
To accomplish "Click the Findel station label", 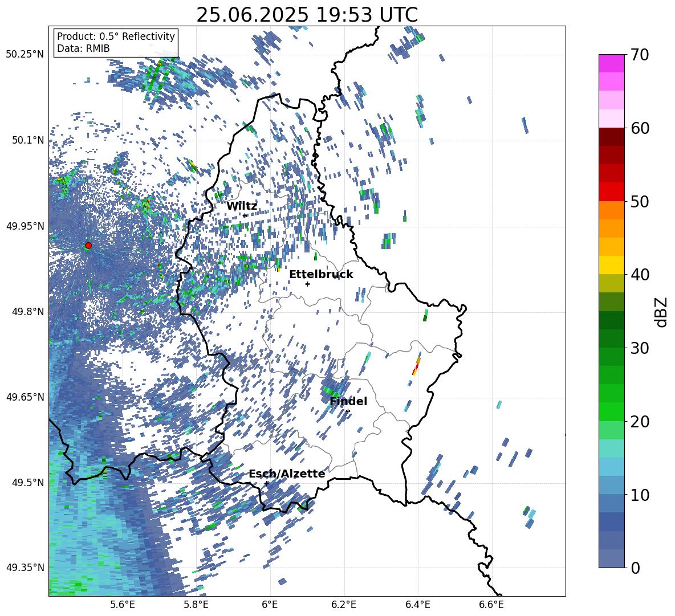I will point(348,401).
